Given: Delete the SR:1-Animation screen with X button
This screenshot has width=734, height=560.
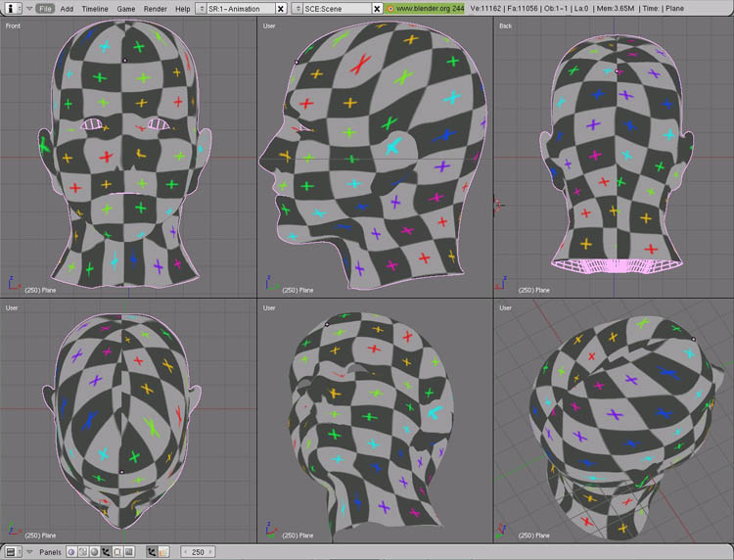Looking at the screenshot, I should tap(281, 8).
